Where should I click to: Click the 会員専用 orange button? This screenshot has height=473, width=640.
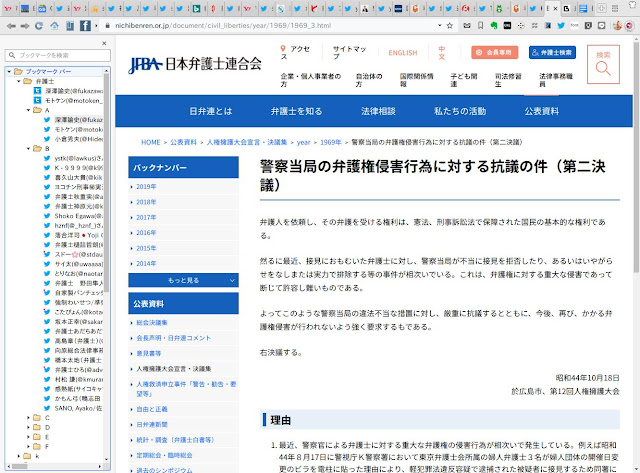(495, 52)
